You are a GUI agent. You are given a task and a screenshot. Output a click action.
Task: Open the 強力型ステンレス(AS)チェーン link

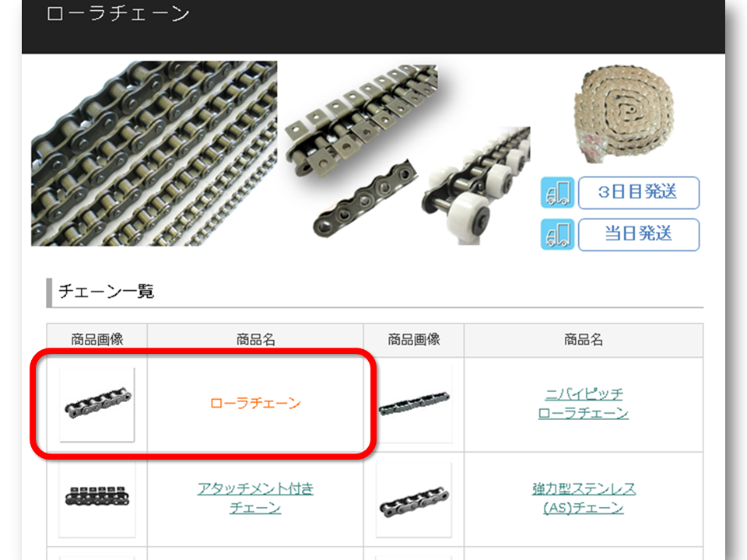coord(583,498)
